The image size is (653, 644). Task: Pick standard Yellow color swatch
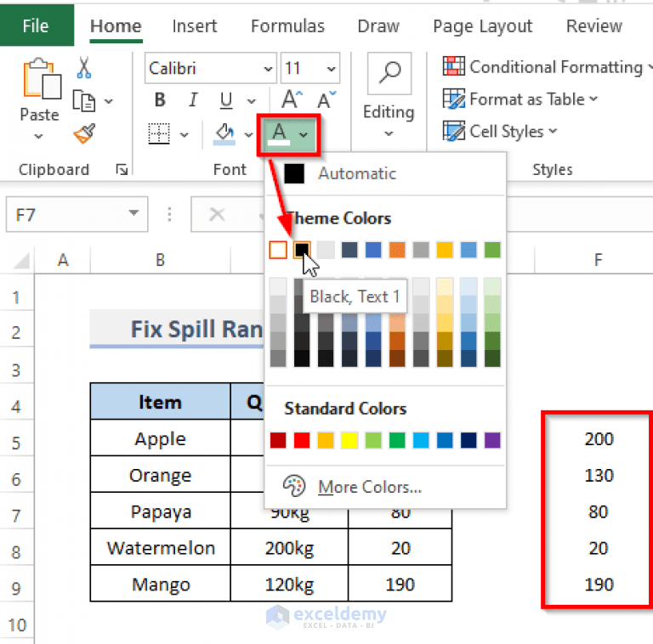pyautogui.click(x=349, y=440)
